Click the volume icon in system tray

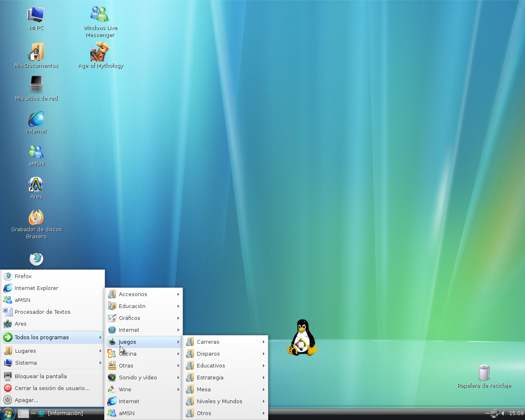(x=503, y=413)
